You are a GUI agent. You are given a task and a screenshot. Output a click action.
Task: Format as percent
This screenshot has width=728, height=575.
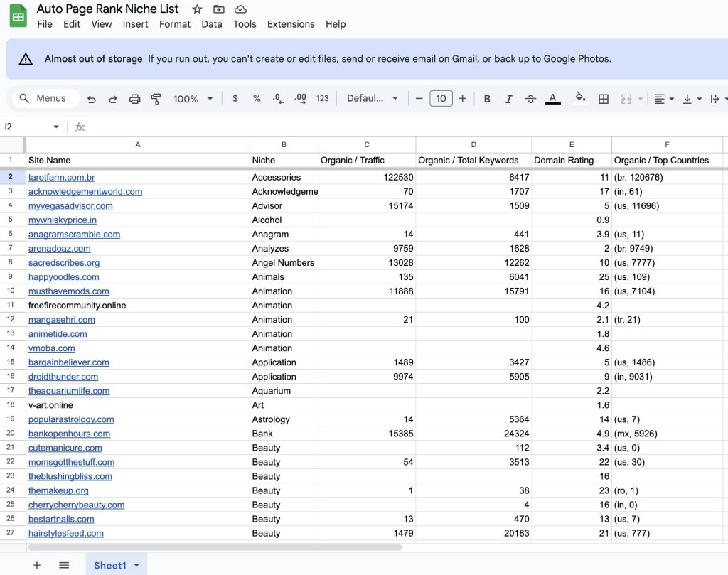point(256,98)
